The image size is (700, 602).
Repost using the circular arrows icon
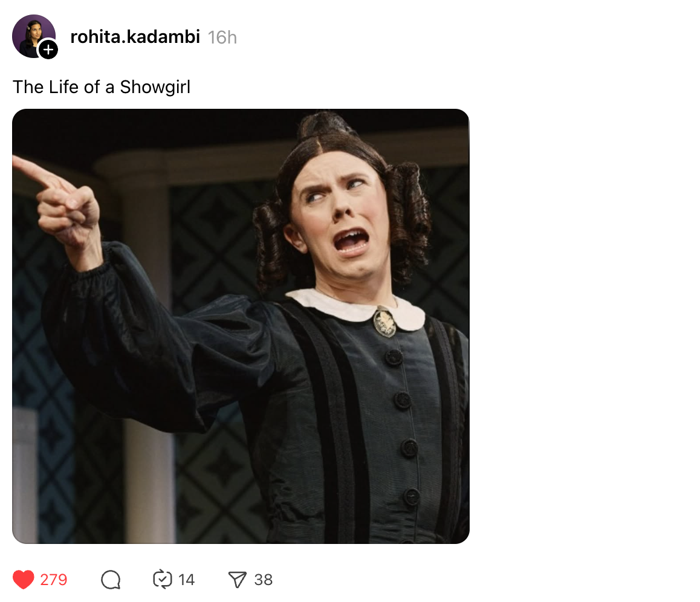[x=162, y=579]
